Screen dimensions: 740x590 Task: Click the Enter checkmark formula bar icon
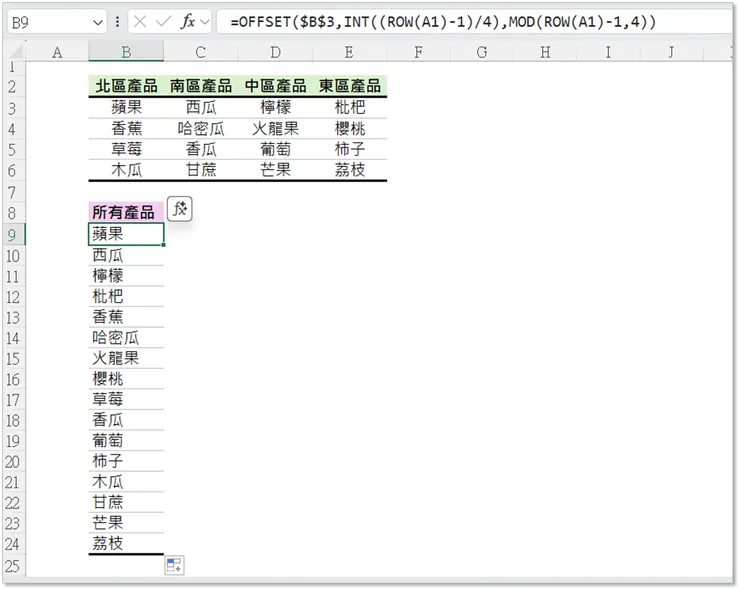point(163,22)
